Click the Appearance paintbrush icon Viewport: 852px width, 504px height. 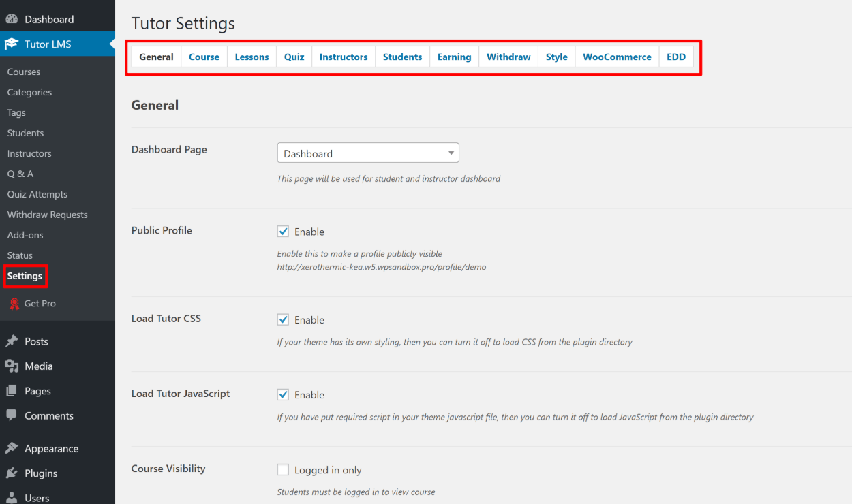(12, 448)
